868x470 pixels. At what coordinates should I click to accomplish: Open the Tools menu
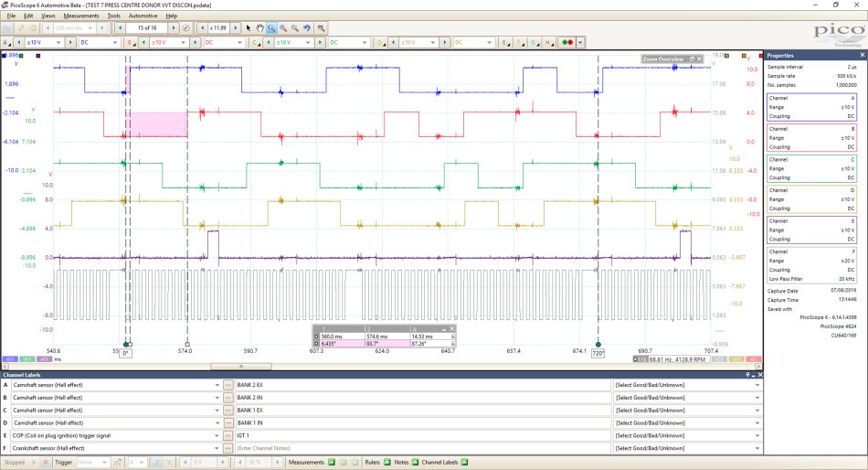[113, 16]
